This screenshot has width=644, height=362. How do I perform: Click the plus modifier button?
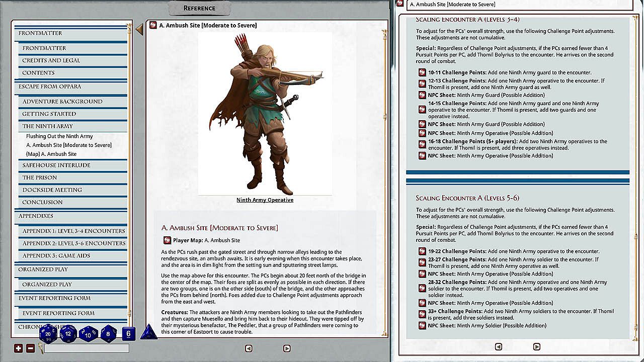[x=19, y=348]
